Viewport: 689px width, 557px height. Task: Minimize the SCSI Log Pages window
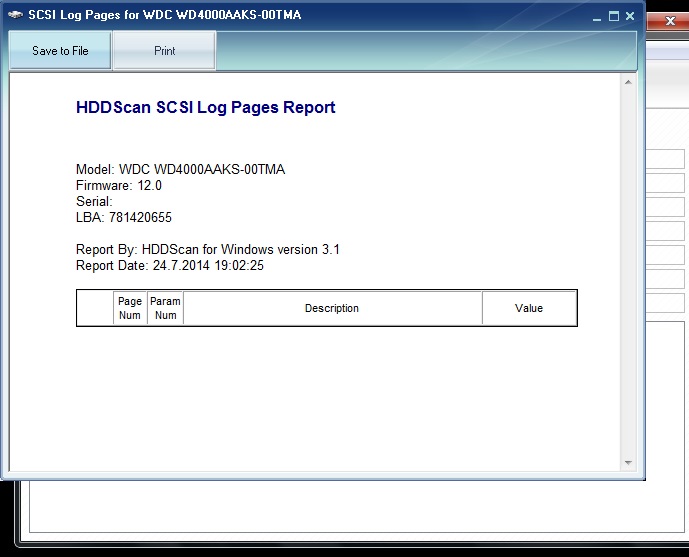[x=597, y=17]
